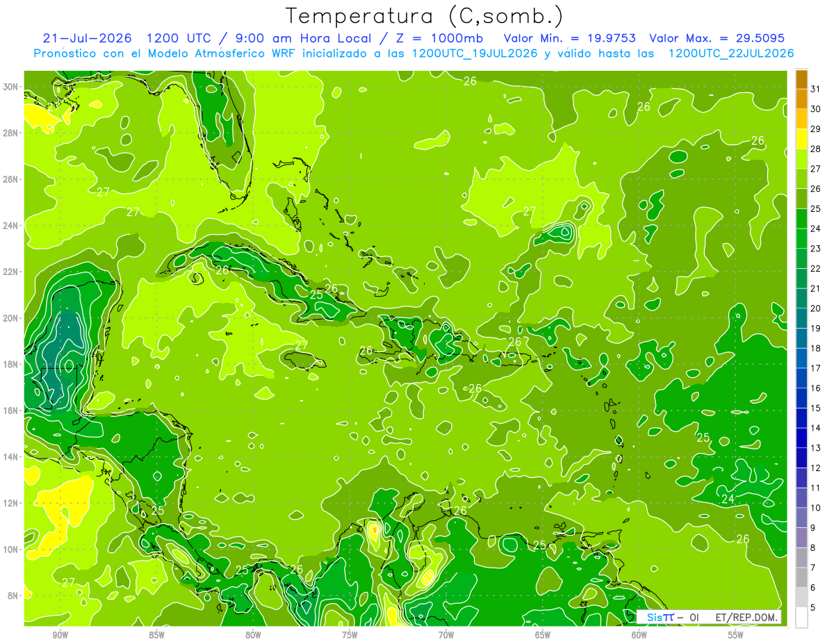The height and width of the screenshot is (644, 834).
Task: Click the 70W longitude axis label
Action: point(446,635)
